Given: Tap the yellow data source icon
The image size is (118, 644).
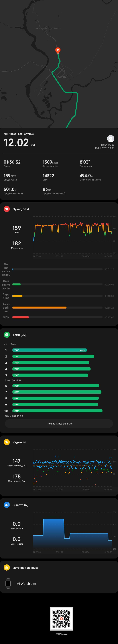Looking at the screenshot, I should tap(7, 568).
